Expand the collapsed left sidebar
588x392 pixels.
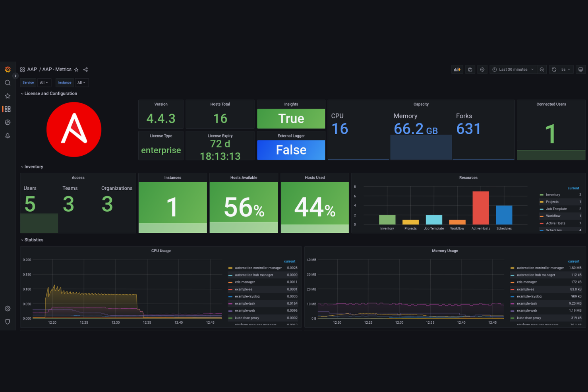click(15, 75)
